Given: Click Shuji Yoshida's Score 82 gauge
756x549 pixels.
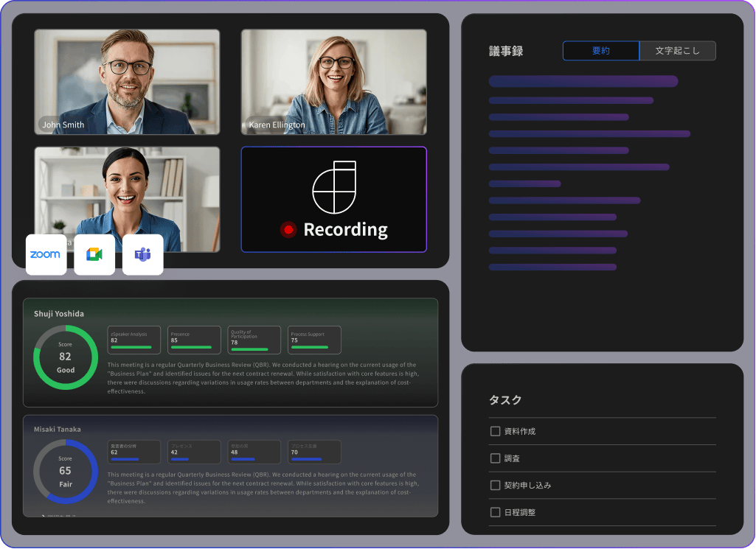Looking at the screenshot, I should click(65, 357).
